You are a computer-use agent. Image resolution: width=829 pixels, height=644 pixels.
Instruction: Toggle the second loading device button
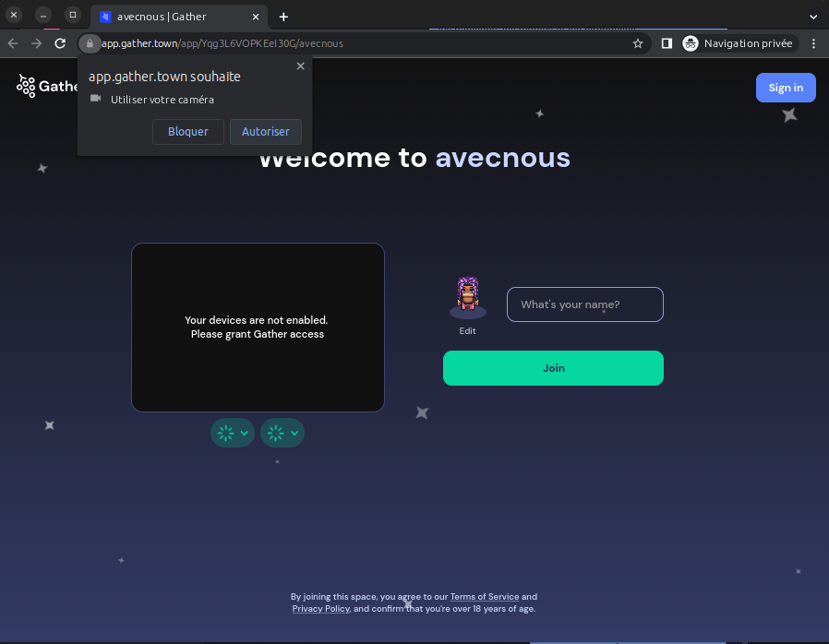pos(276,433)
